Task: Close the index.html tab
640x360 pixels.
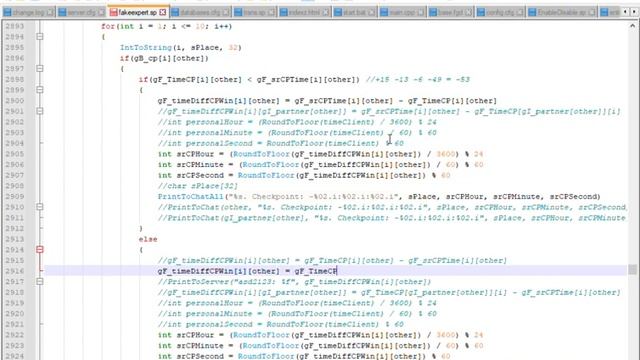Action: tap(326, 12)
